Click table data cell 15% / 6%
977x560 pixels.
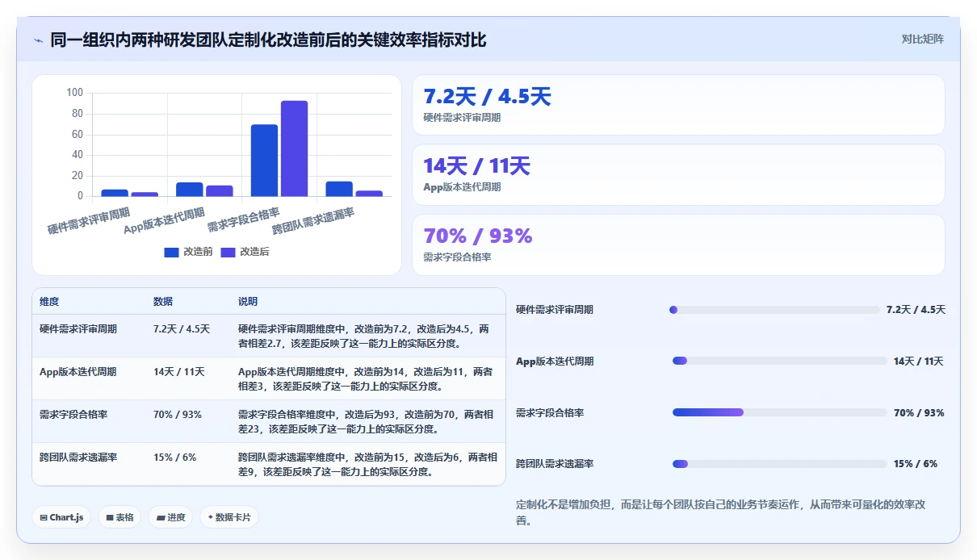pyautogui.click(x=174, y=458)
